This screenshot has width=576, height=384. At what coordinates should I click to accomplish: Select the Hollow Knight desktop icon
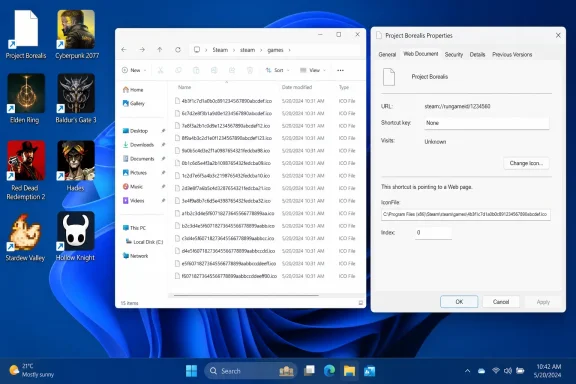point(75,237)
